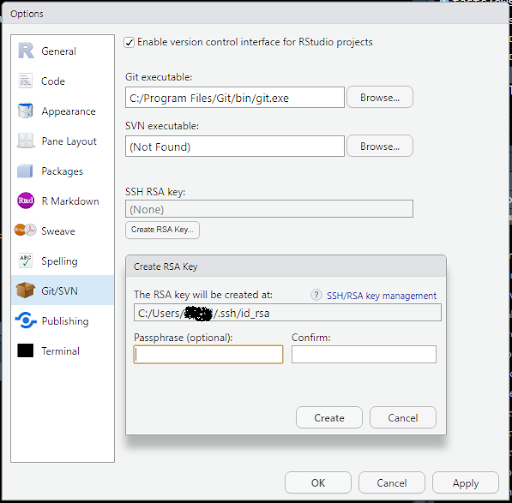Click 'The RSA key will be created at:' text
Viewport: 512px width, 503px height.
pyautogui.click(x=203, y=295)
